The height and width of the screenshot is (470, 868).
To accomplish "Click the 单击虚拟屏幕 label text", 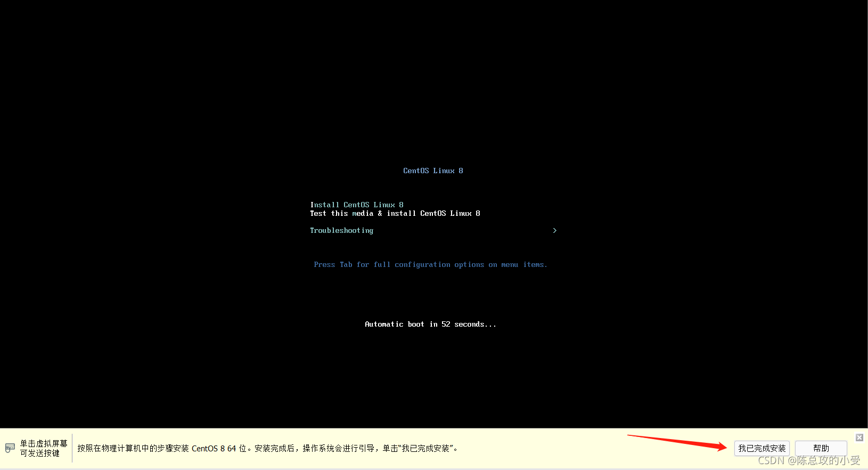I will tap(44, 443).
